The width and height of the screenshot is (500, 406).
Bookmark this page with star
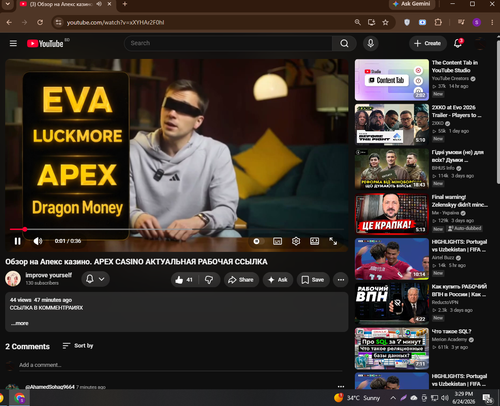click(385, 22)
